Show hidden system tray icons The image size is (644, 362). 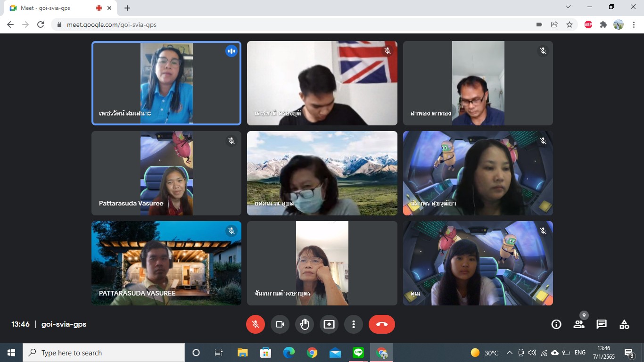510,353
